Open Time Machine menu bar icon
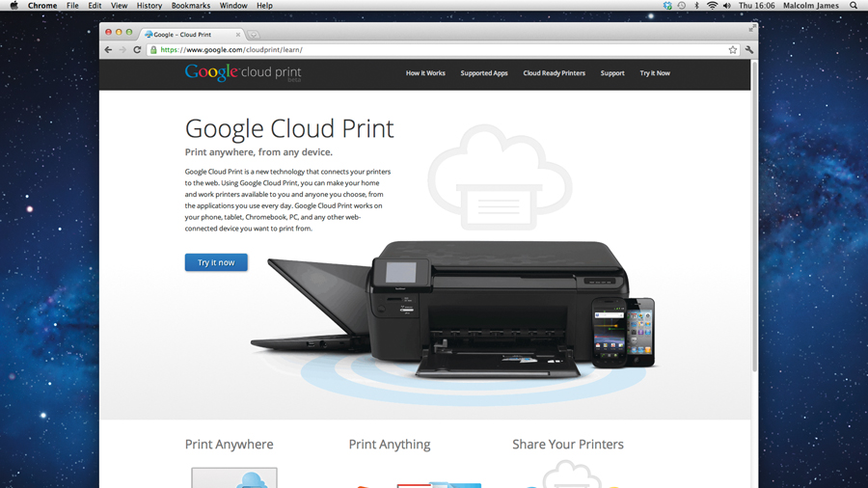Image resolution: width=868 pixels, height=488 pixels. tap(682, 6)
